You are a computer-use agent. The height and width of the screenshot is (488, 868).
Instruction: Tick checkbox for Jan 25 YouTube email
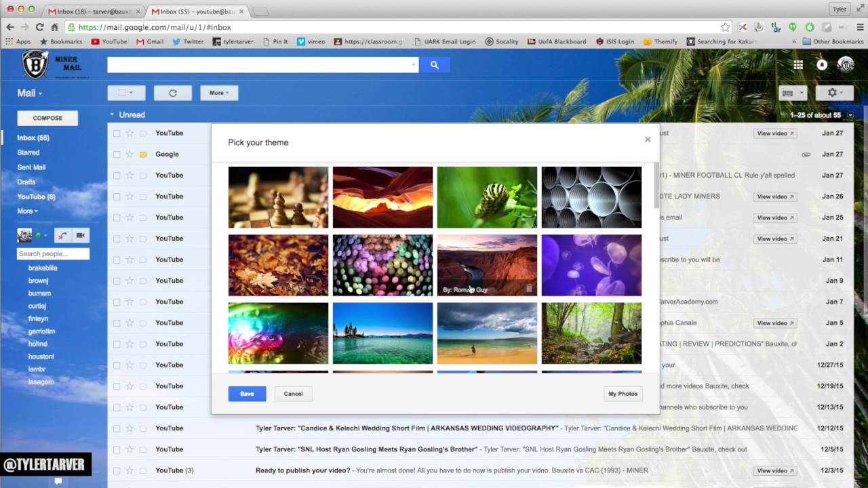coord(117,218)
